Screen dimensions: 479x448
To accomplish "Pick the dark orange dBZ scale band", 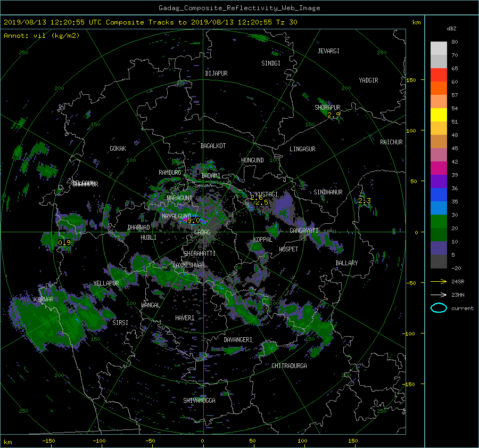I will tap(439, 88).
